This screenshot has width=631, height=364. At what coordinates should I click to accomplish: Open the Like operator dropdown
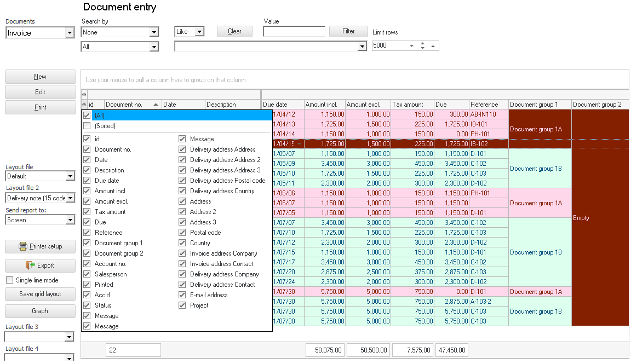pyautogui.click(x=199, y=32)
